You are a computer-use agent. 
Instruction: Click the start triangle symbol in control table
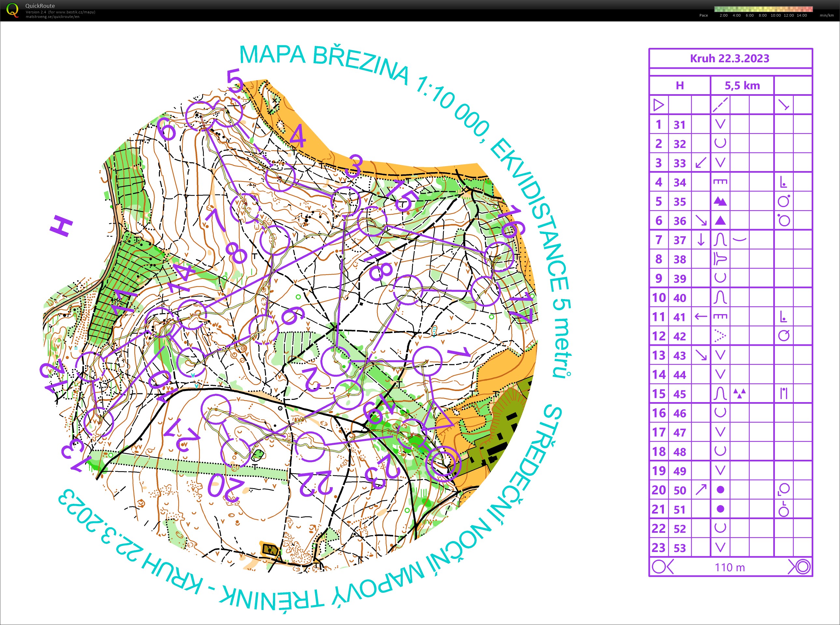click(x=659, y=105)
